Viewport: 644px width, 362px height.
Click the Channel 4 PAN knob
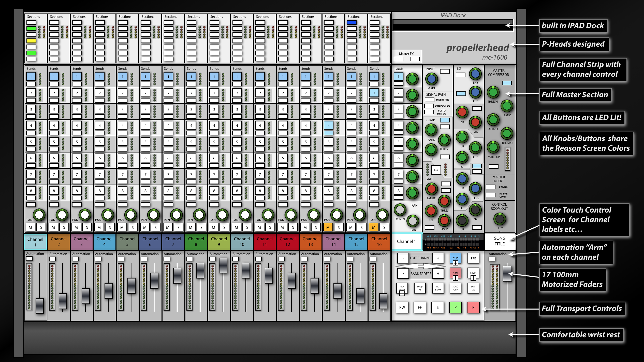click(108, 215)
